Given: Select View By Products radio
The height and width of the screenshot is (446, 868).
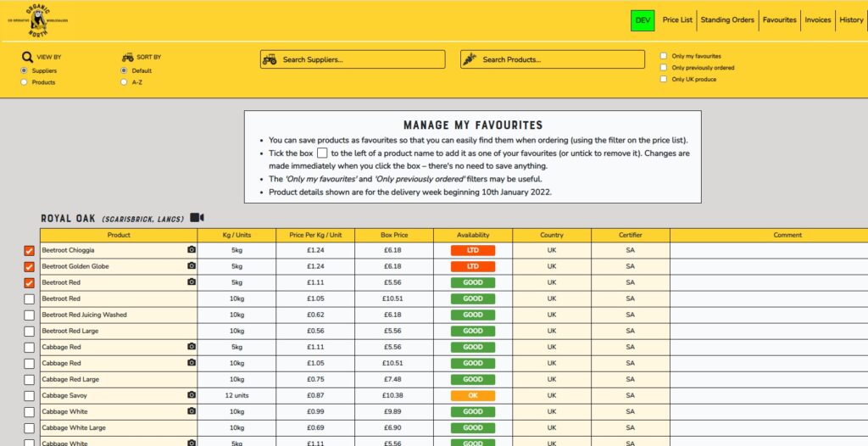Looking at the screenshot, I should [24, 82].
